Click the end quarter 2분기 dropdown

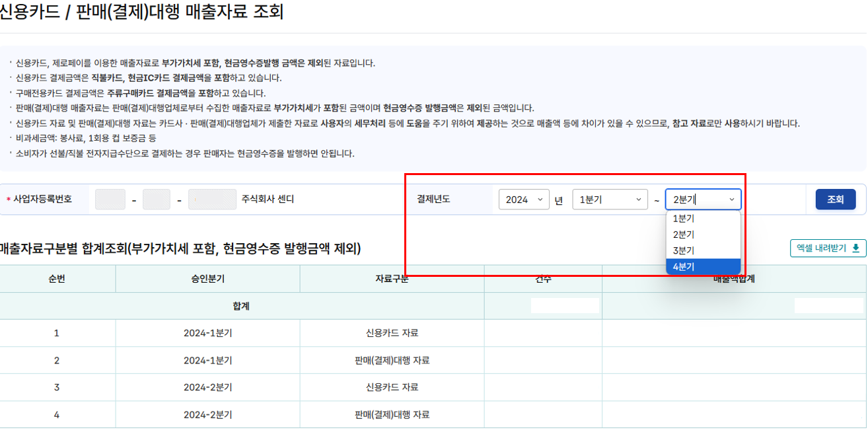704,200
